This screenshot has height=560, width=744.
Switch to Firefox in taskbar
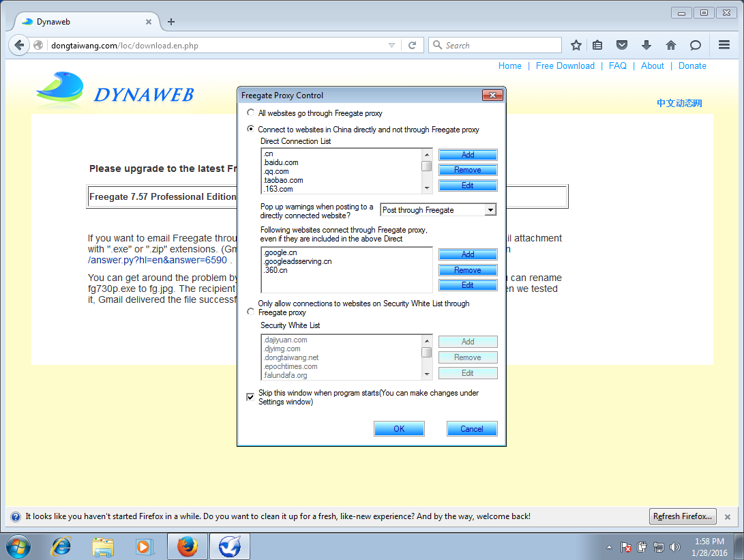click(x=188, y=547)
